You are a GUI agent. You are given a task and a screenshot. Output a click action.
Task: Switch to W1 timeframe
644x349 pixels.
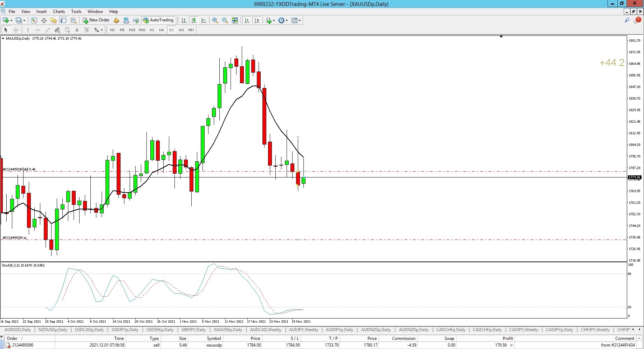181,30
